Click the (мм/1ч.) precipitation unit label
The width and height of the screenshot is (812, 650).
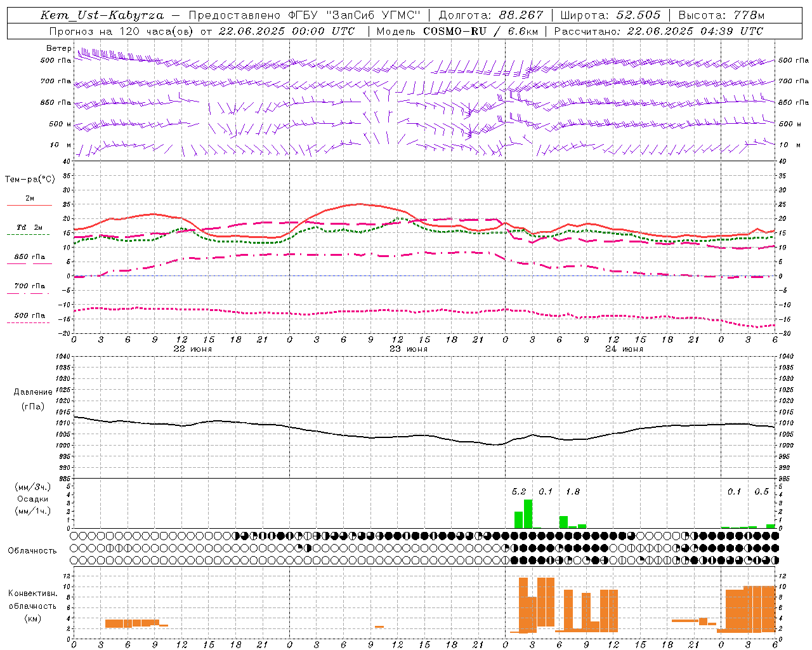click(33, 511)
